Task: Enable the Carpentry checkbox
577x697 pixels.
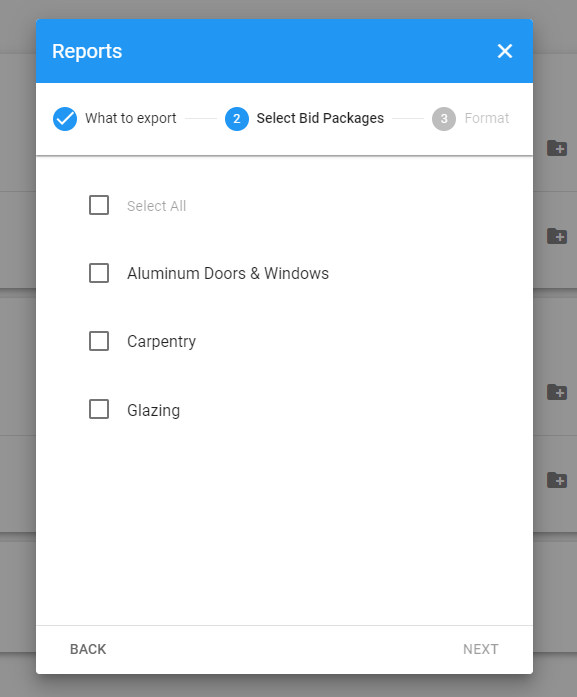Action: pyautogui.click(x=99, y=341)
